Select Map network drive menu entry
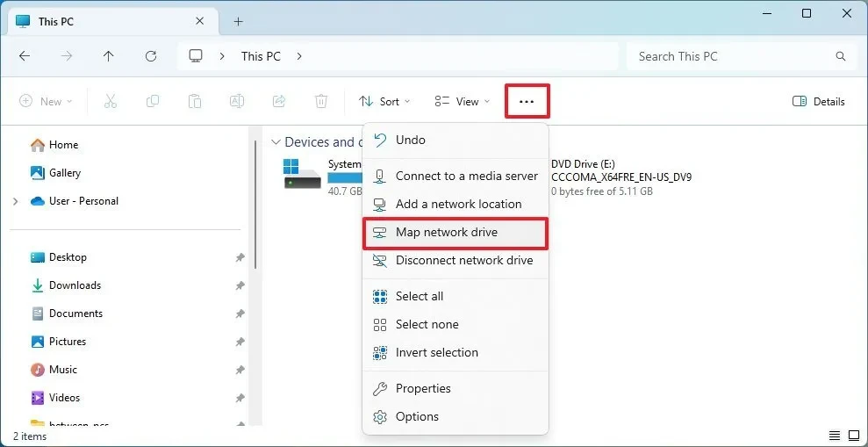868x447 pixels. tap(446, 233)
